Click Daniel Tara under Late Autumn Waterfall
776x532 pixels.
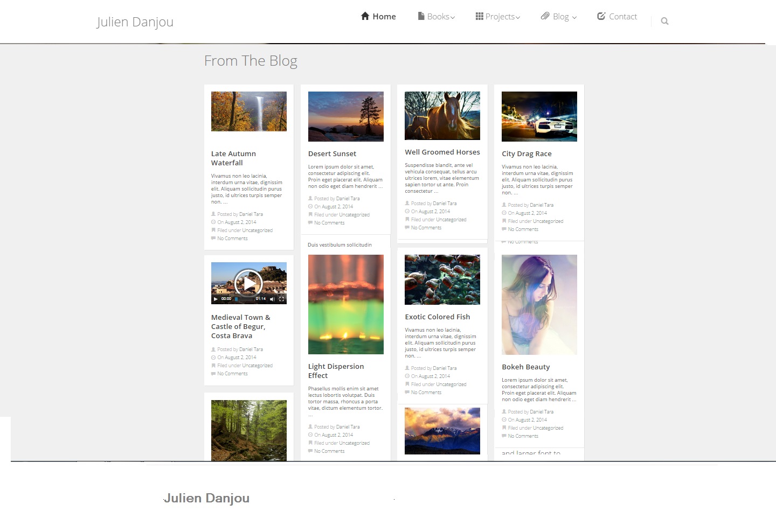251,214
